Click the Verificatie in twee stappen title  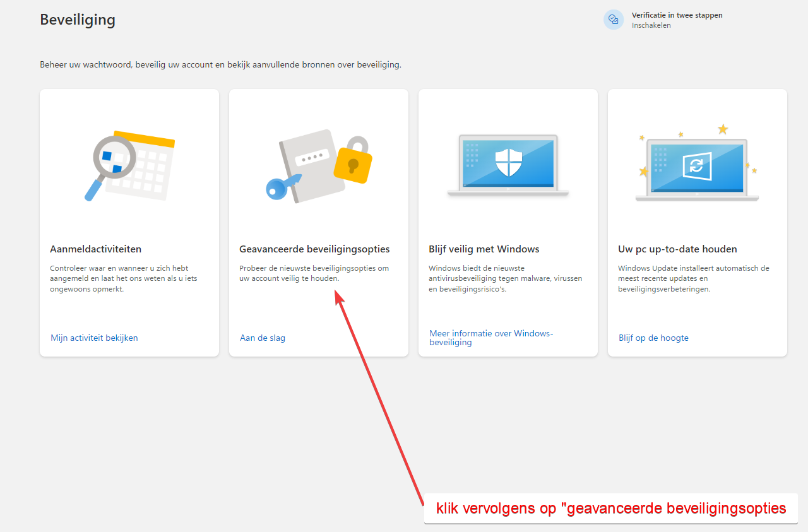pyautogui.click(x=677, y=15)
